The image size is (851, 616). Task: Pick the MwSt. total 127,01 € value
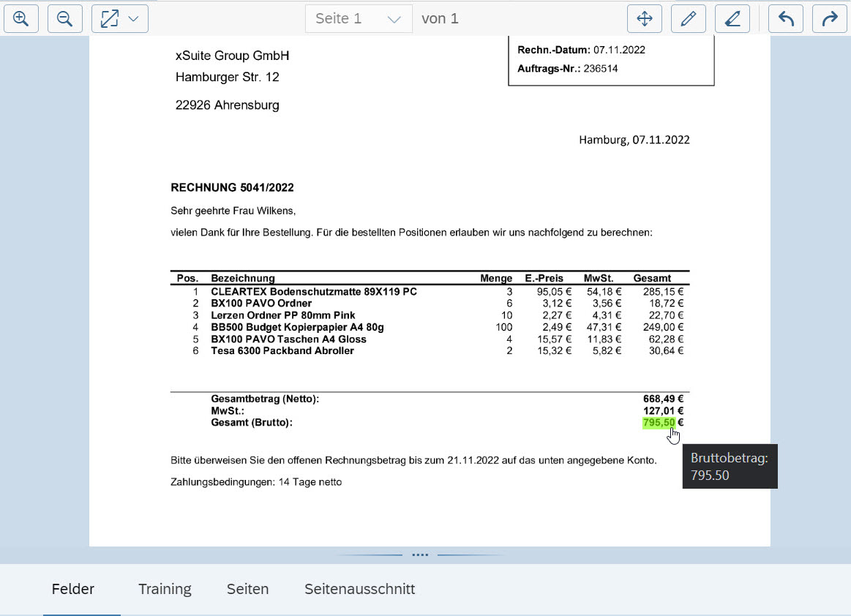tap(663, 410)
